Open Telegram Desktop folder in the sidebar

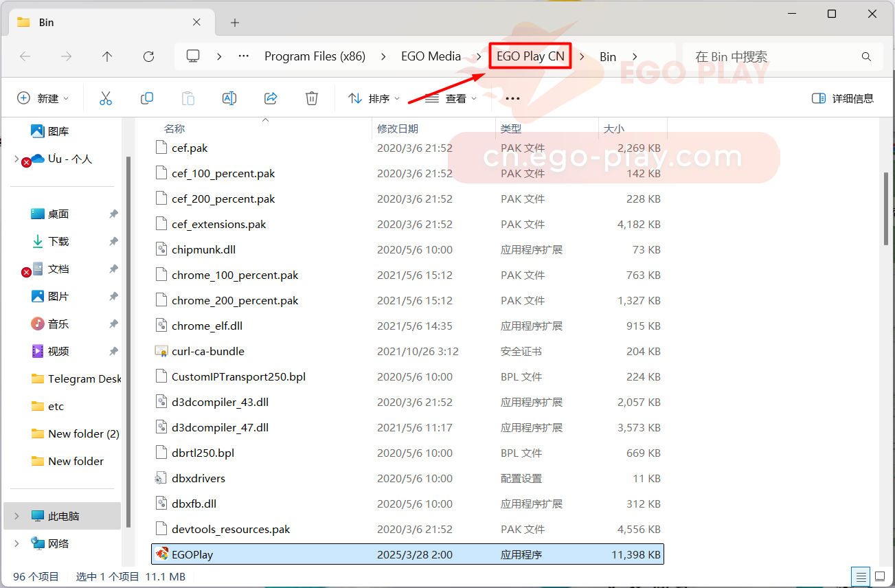[76, 378]
